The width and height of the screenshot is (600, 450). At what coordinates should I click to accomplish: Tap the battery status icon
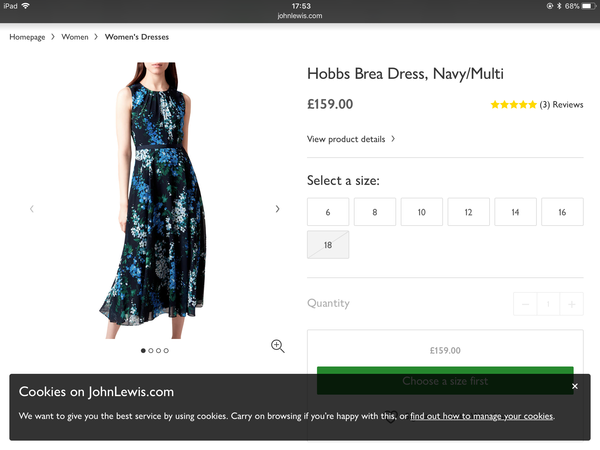(589, 6)
